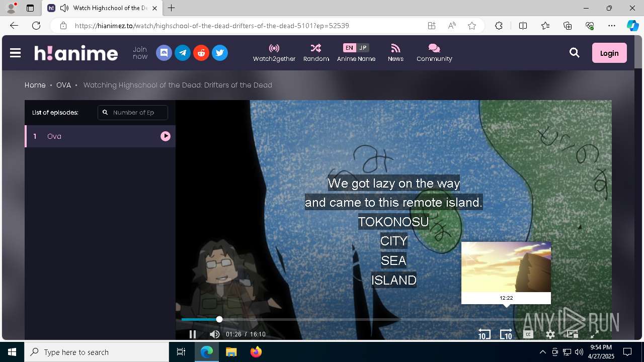The image size is (644, 362).
Task: View site information lock icon
Action: (63, 26)
